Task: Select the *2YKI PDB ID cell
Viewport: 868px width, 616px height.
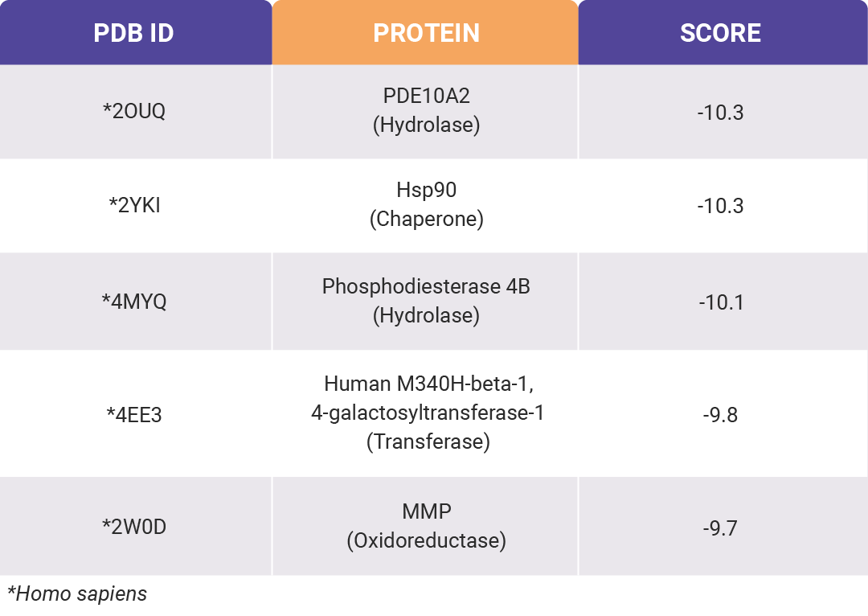Action: pyautogui.click(x=136, y=206)
